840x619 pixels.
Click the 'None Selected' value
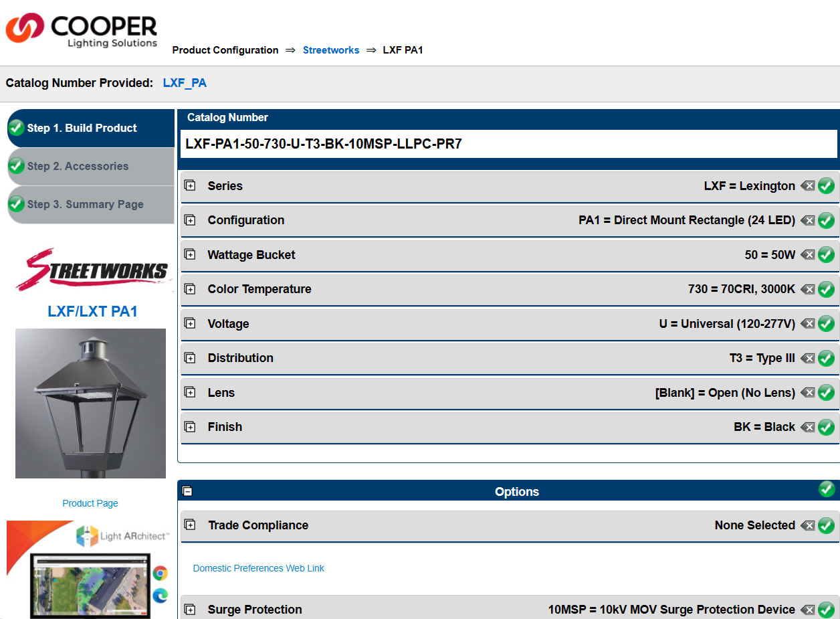755,525
